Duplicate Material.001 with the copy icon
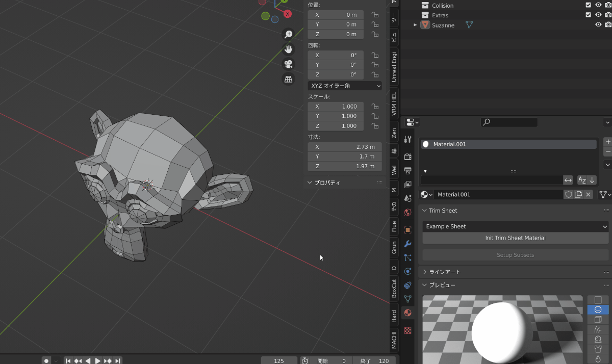The image size is (612, 364). coord(578,194)
